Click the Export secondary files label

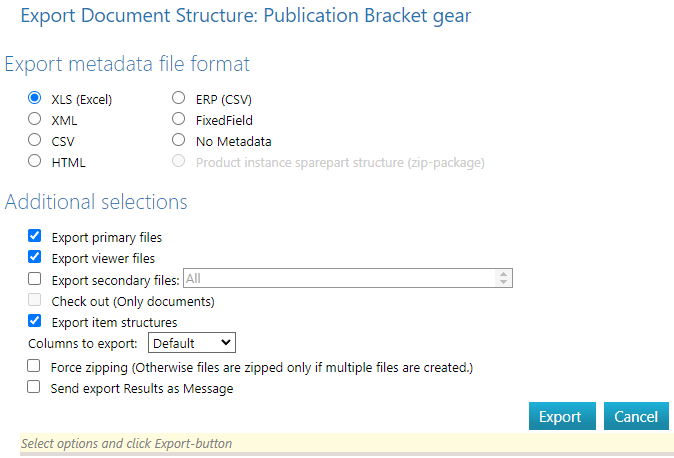tap(115, 280)
